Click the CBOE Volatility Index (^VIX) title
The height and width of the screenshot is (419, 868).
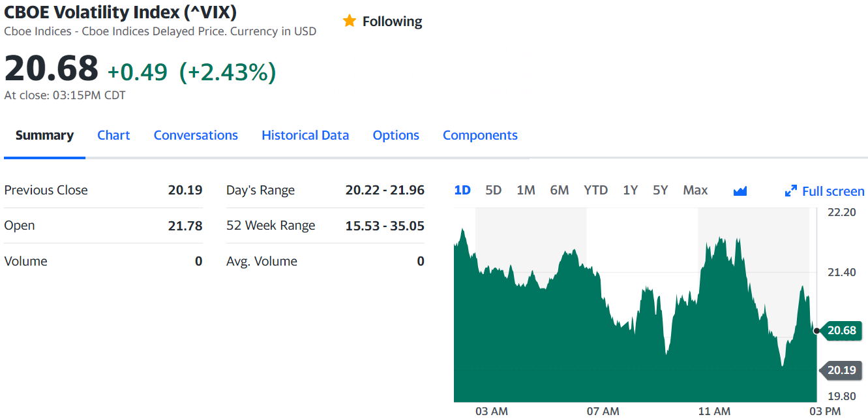coord(121,12)
